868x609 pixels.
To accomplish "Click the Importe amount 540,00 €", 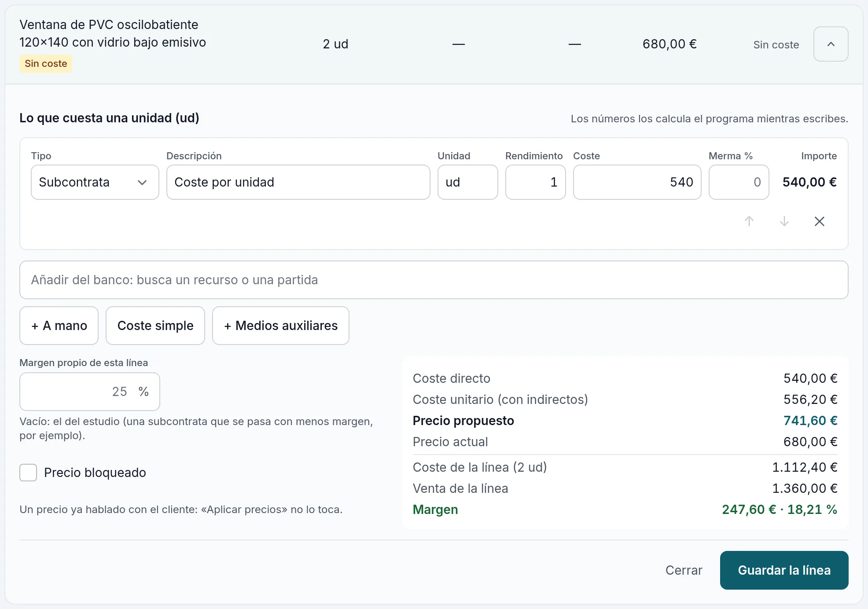I will (809, 182).
